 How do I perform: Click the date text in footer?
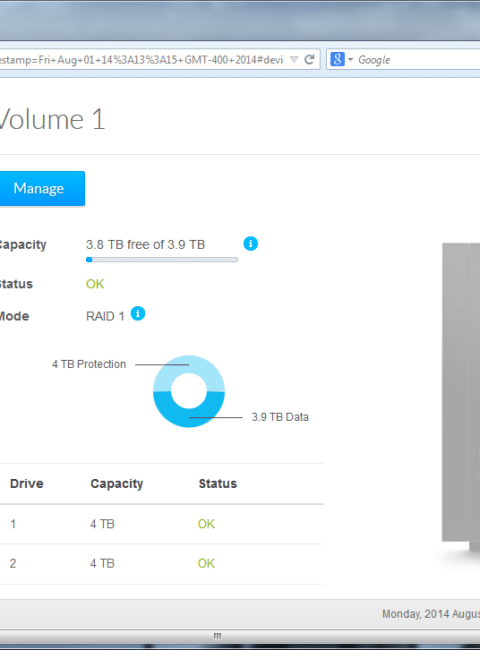431,614
